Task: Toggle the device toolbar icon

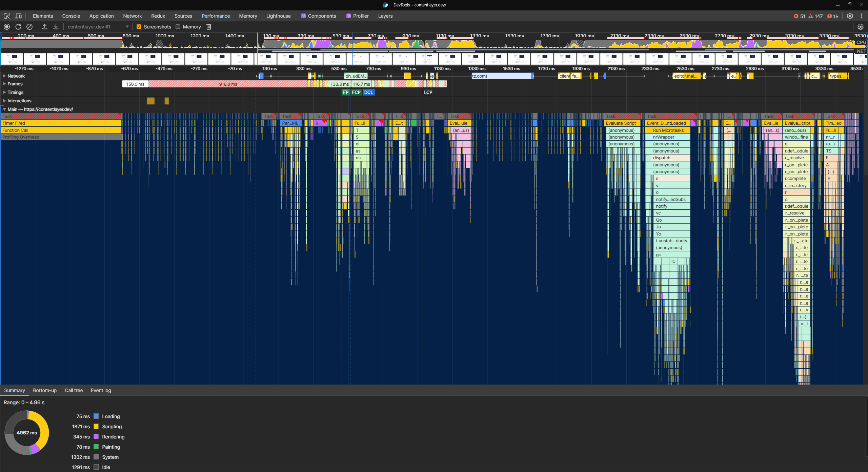Action: pyautogui.click(x=19, y=16)
